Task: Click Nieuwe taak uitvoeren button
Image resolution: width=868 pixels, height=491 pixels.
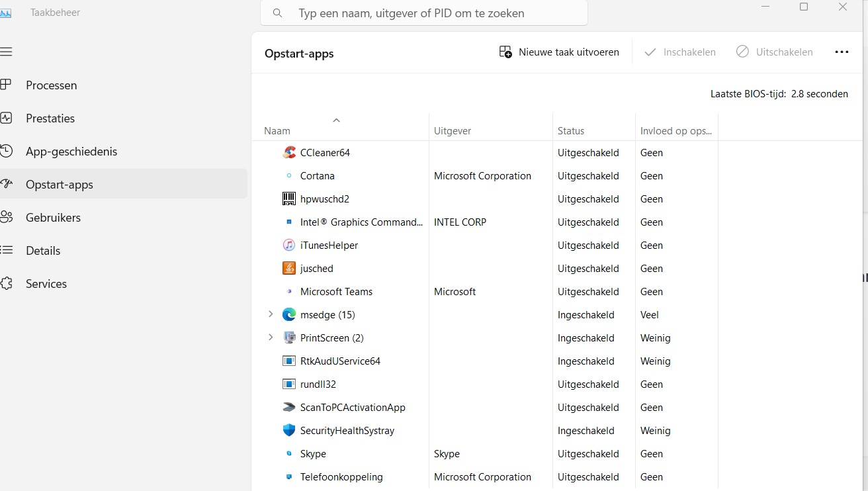Action: pyautogui.click(x=559, y=52)
